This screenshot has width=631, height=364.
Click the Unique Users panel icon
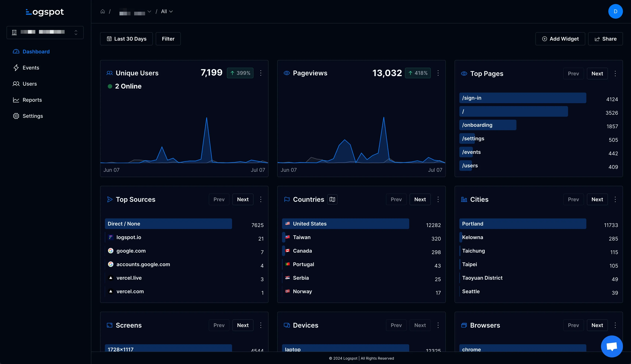[x=110, y=73]
